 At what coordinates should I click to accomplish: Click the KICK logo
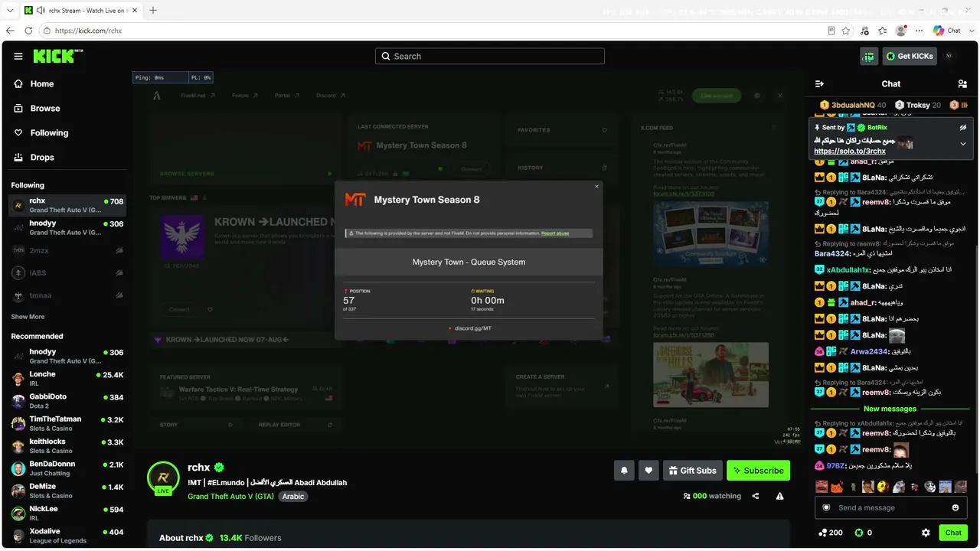[58, 56]
